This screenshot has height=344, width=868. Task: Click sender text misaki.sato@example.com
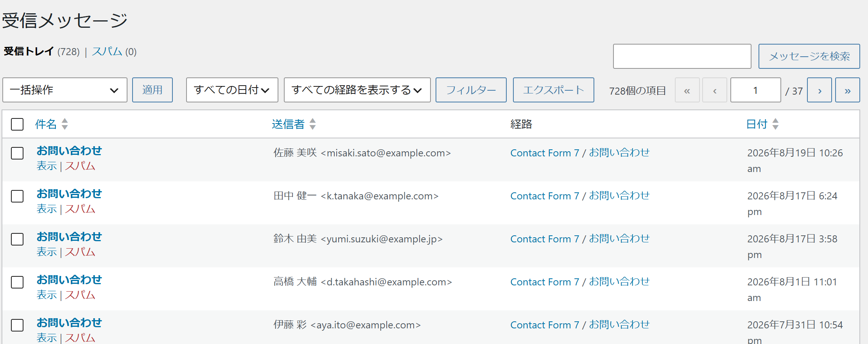tap(386, 153)
